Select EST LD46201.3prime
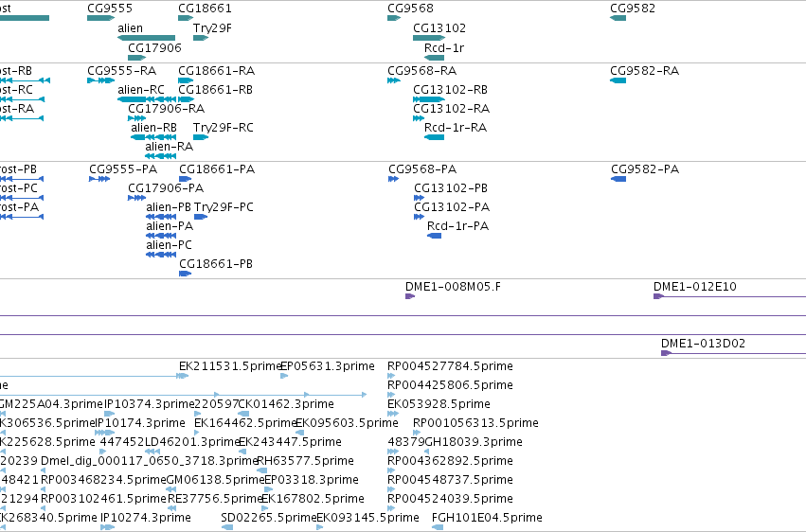This screenshot has width=806, height=532. pos(192,442)
